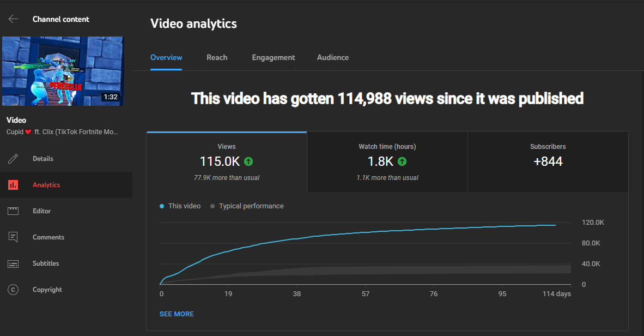
Task: Open the Analytics menu item label
Action: pos(46,185)
